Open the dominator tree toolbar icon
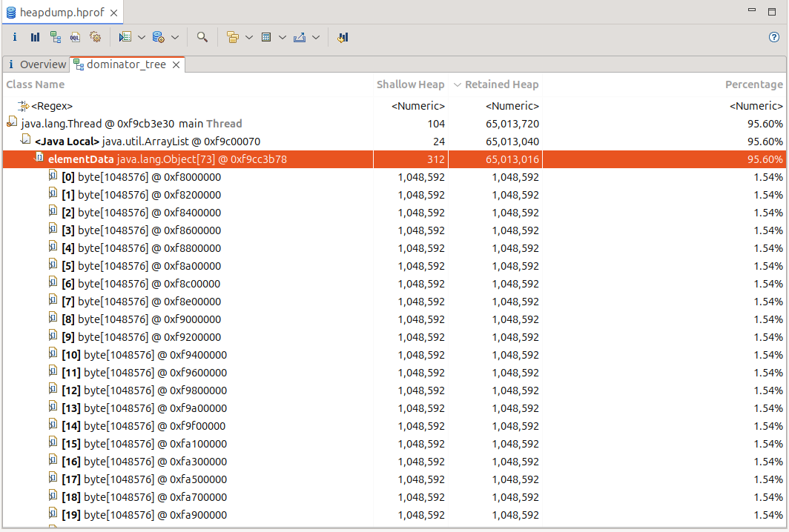 56,37
